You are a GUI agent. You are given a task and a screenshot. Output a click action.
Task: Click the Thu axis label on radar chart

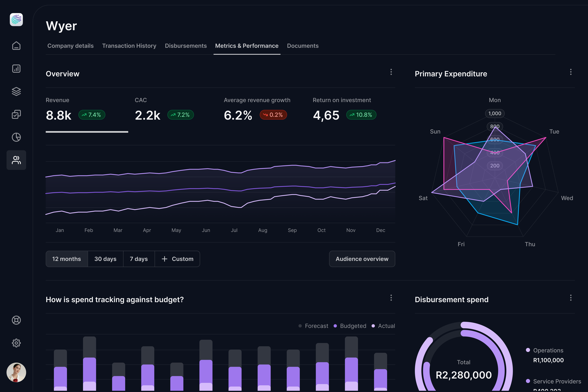click(x=530, y=244)
